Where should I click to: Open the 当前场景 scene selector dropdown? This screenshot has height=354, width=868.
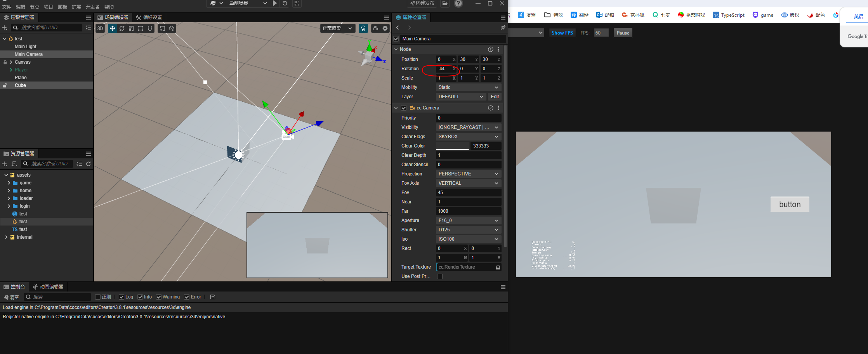coord(248,3)
